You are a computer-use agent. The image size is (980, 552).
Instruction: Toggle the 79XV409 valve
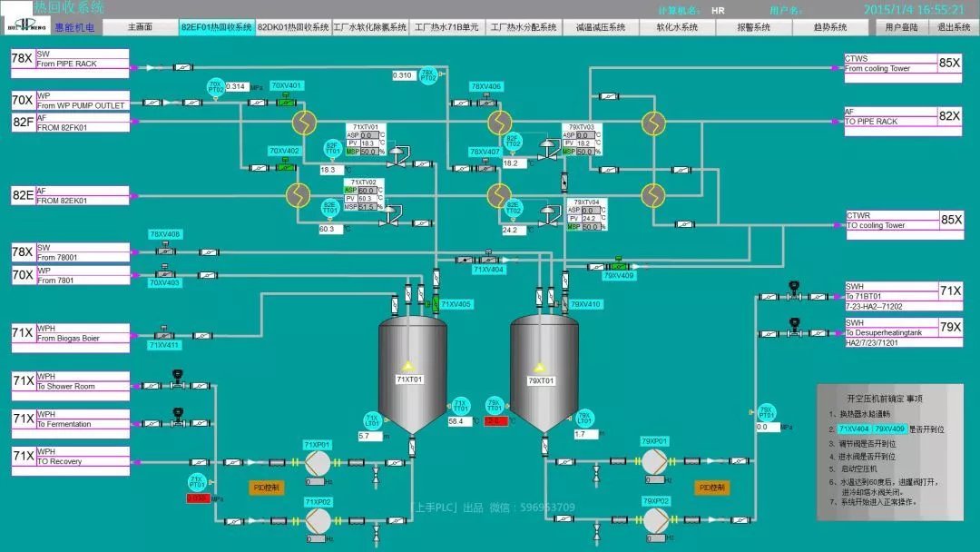pyautogui.click(x=619, y=266)
